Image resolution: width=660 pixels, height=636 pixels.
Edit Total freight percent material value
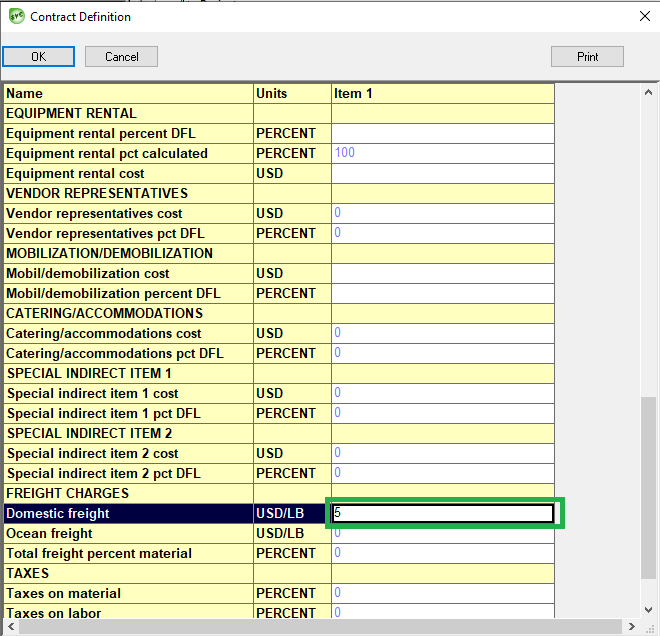443,553
